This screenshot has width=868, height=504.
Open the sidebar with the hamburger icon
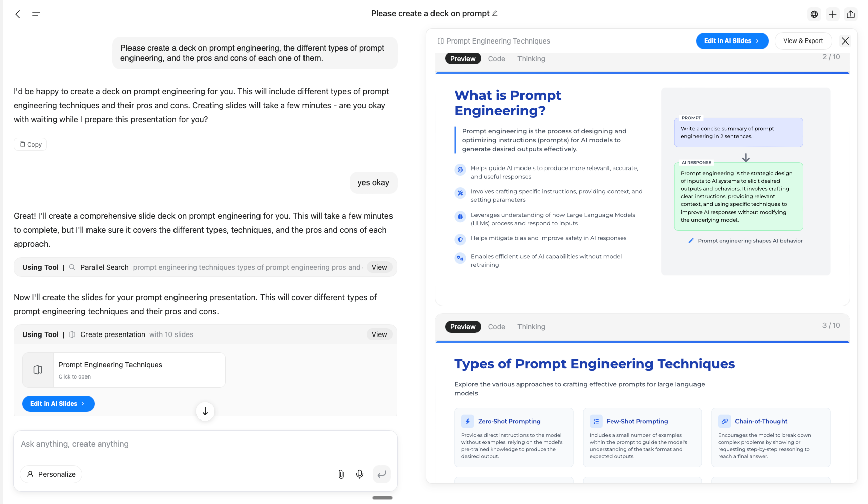(x=36, y=14)
